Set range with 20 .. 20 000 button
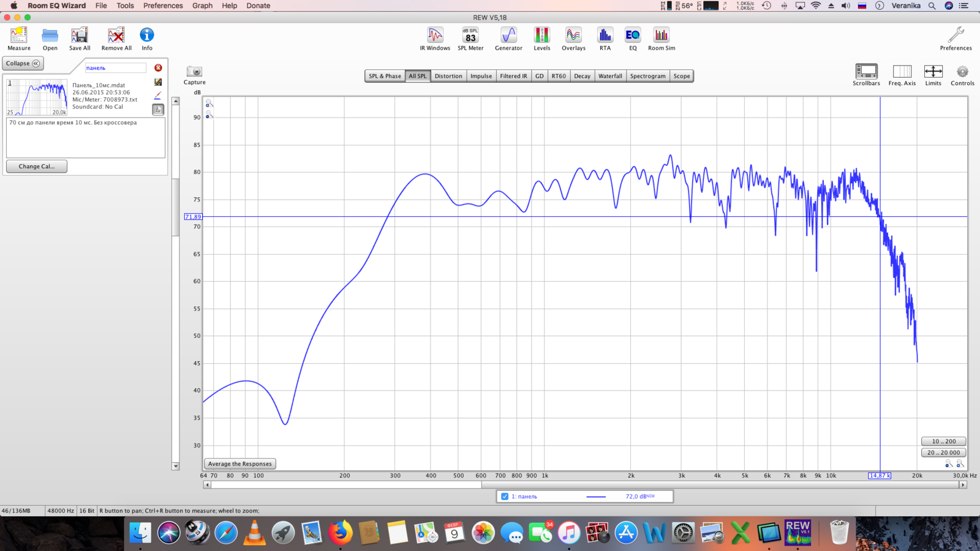 [x=943, y=452]
